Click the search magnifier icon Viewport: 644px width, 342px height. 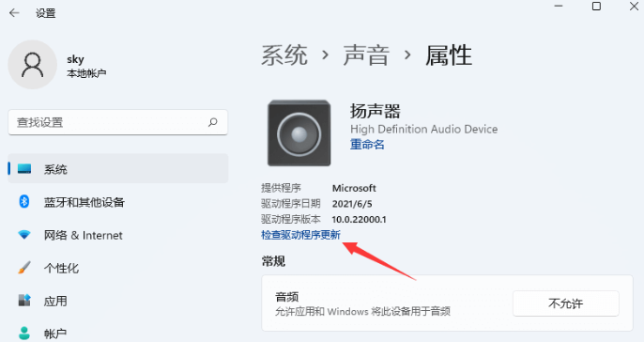pyautogui.click(x=213, y=122)
